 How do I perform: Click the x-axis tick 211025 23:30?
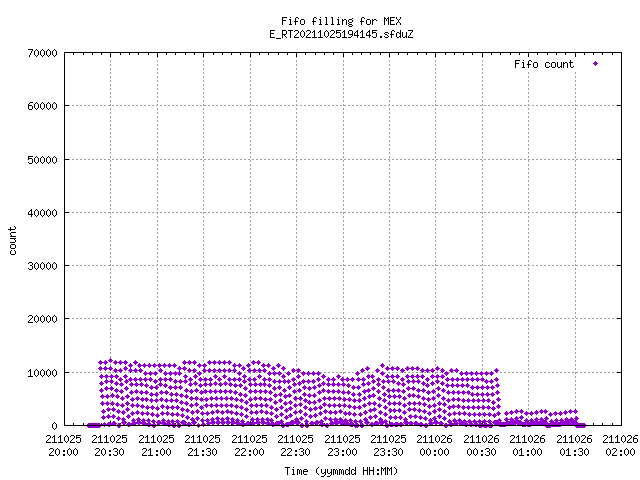click(389, 446)
